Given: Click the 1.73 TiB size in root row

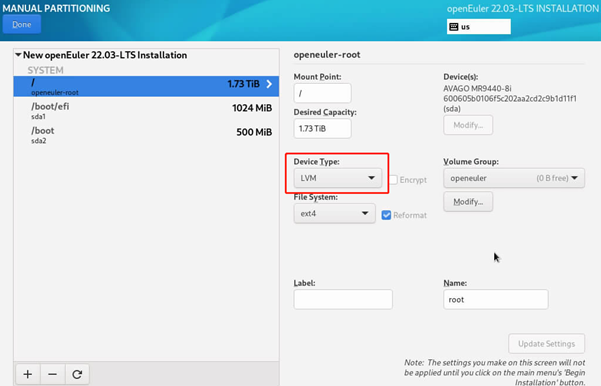Looking at the screenshot, I should [243, 84].
